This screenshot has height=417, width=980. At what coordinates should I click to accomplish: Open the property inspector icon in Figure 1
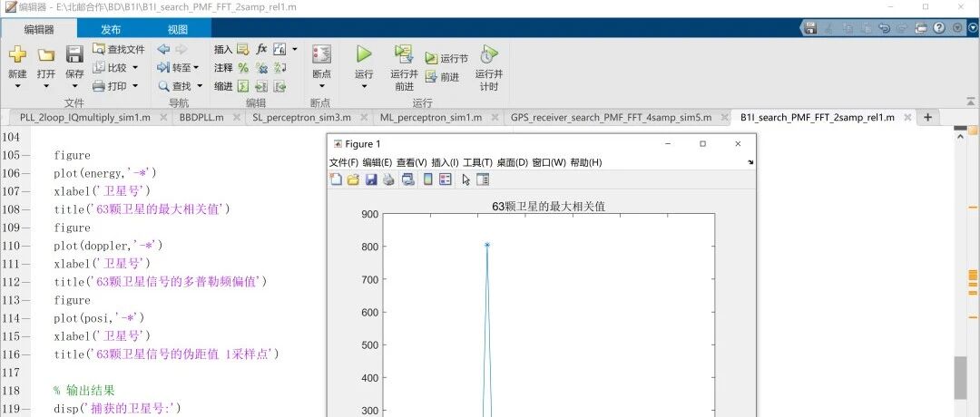tap(483, 179)
